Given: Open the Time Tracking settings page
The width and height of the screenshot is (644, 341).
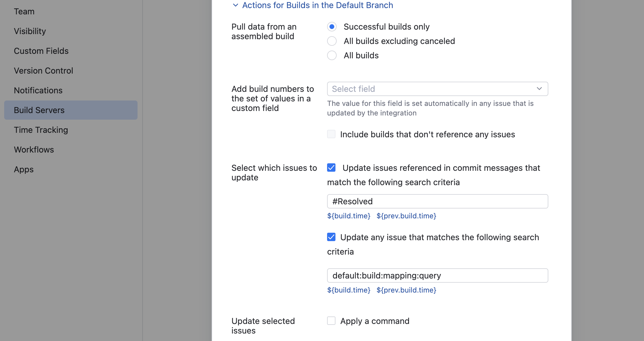Looking at the screenshot, I should [x=41, y=130].
